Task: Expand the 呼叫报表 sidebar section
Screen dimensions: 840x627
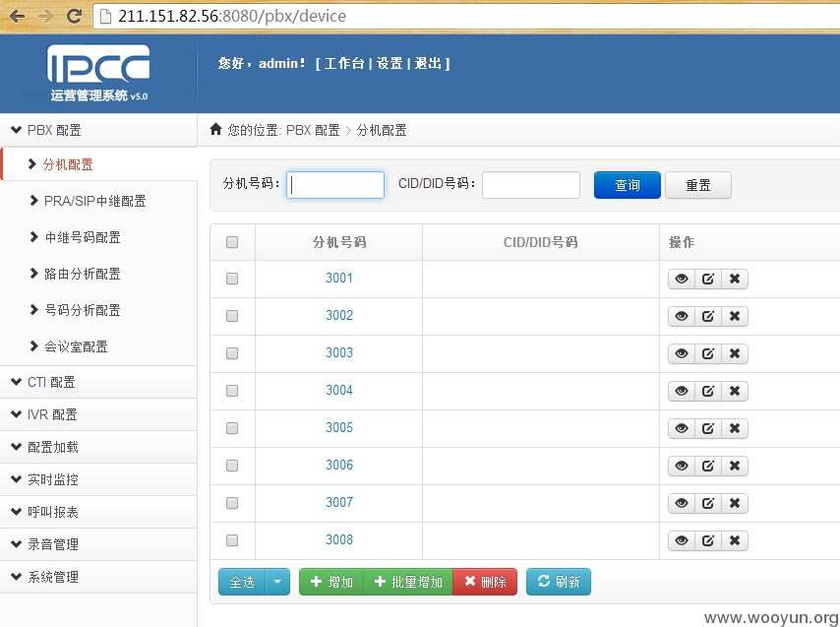Action: [98, 512]
